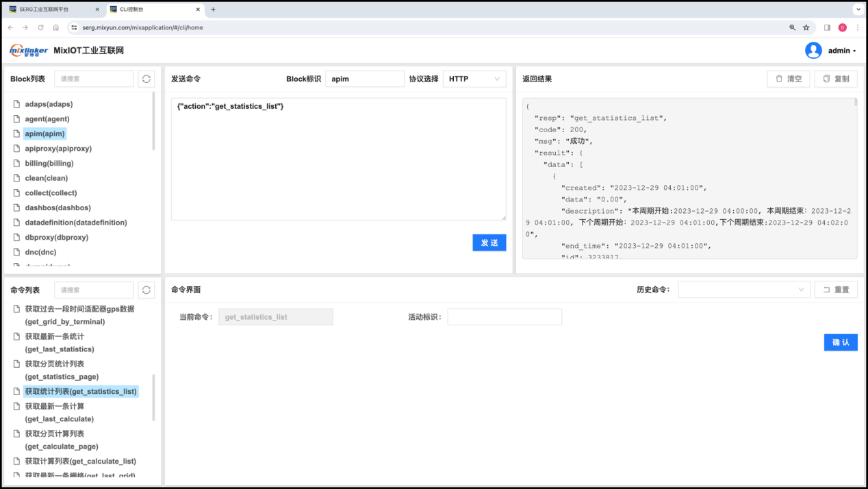Click the admin user avatar icon
The image size is (868, 489).
813,51
